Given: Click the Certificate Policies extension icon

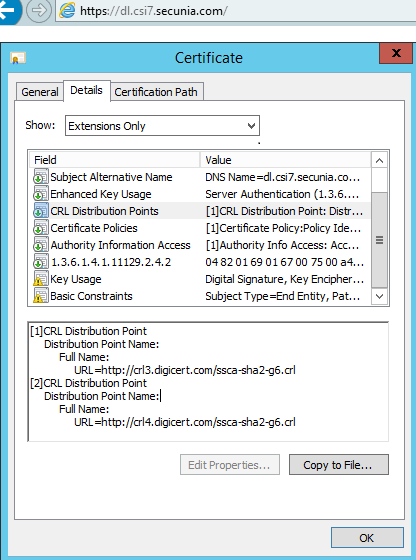Looking at the screenshot, I should [x=41, y=228].
